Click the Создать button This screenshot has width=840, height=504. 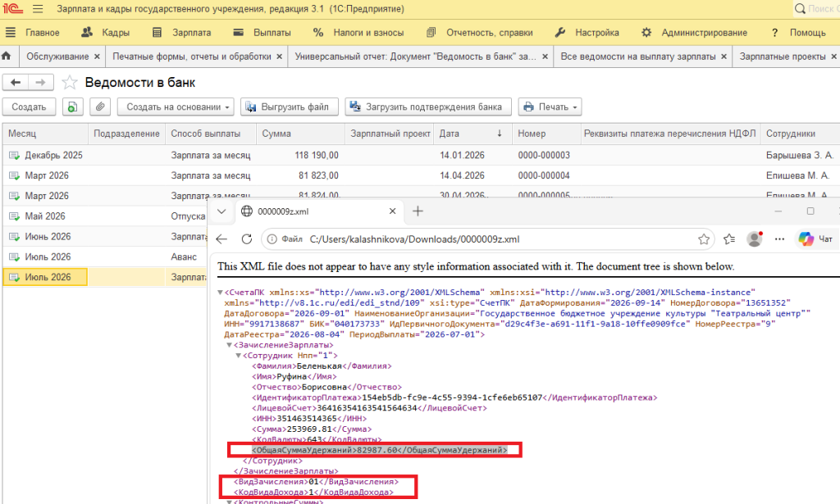[x=29, y=107]
